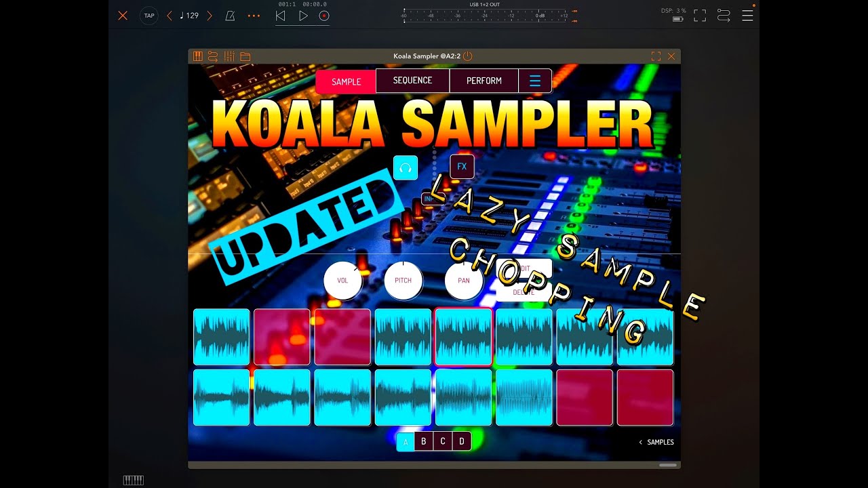Toggle AUM fullscreen icon in top bar
The width and height of the screenshot is (868, 488).
[x=700, y=16]
